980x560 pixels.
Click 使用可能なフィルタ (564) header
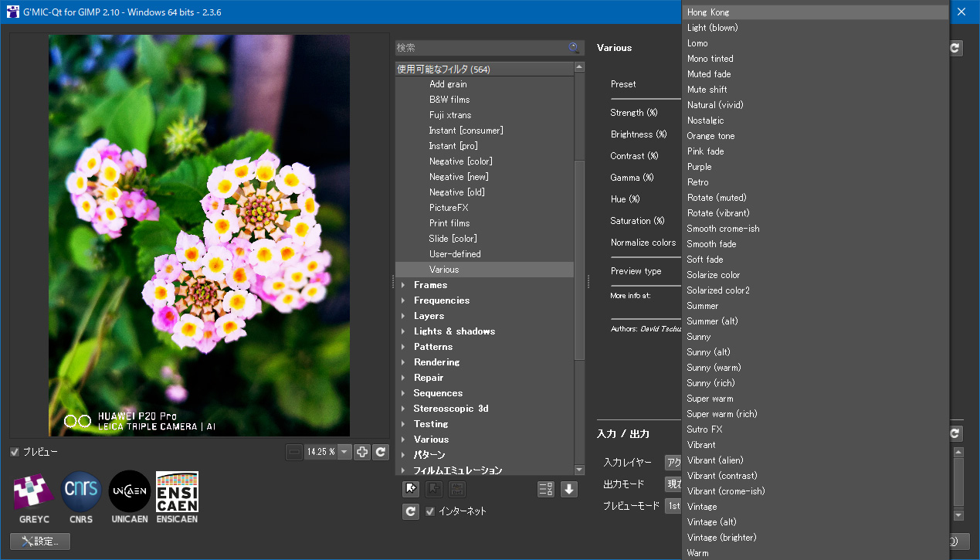click(484, 69)
